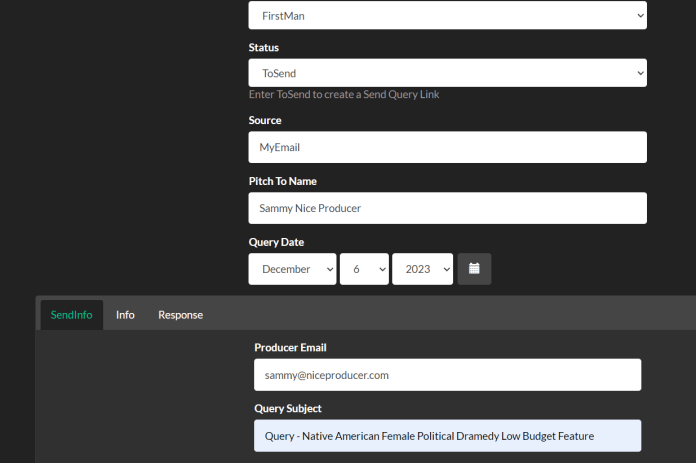The width and height of the screenshot is (696, 463).
Task: Open the FirstMan dropdown
Action: [447, 16]
